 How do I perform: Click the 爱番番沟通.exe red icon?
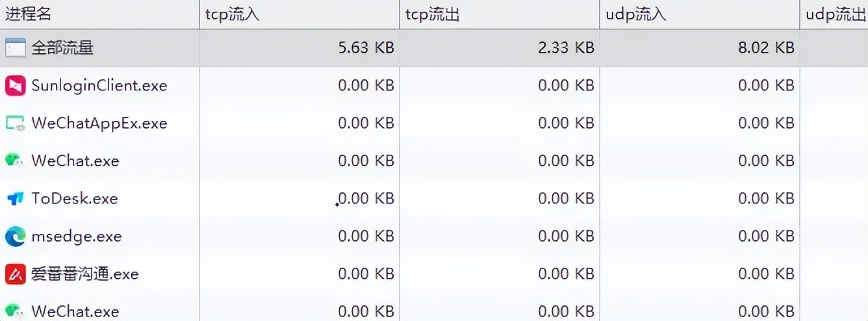[15, 274]
